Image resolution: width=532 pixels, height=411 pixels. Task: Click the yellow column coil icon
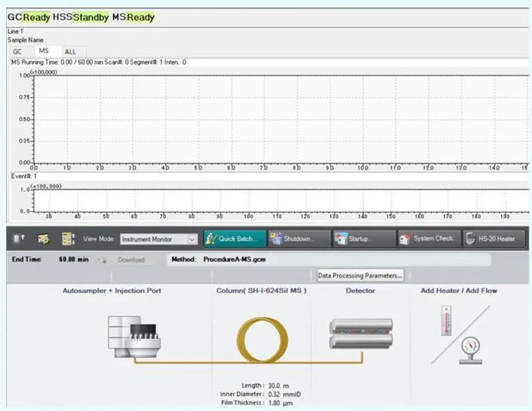pyautogui.click(x=262, y=338)
